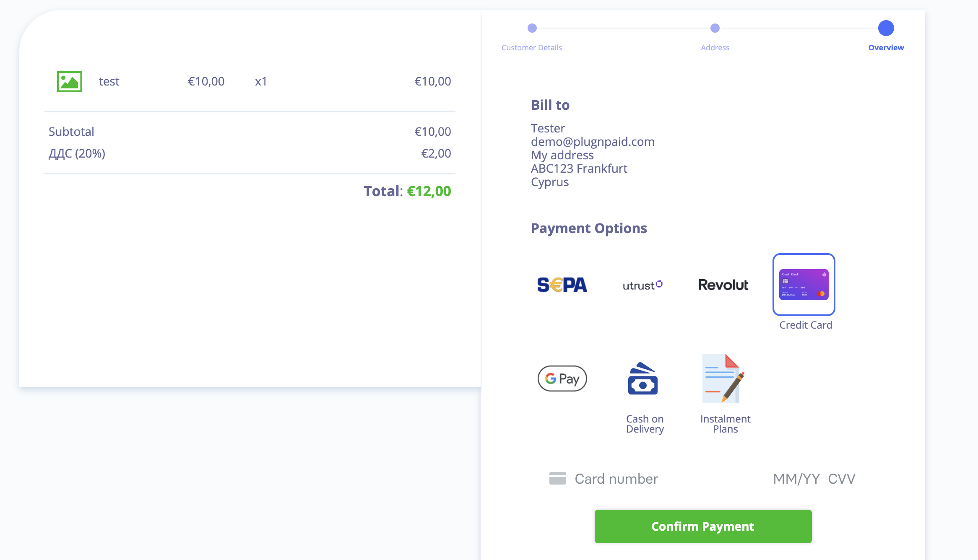This screenshot has width=978, height=560.
Task: Click the Customer Details step dot
Action: (x=532, y=28)
